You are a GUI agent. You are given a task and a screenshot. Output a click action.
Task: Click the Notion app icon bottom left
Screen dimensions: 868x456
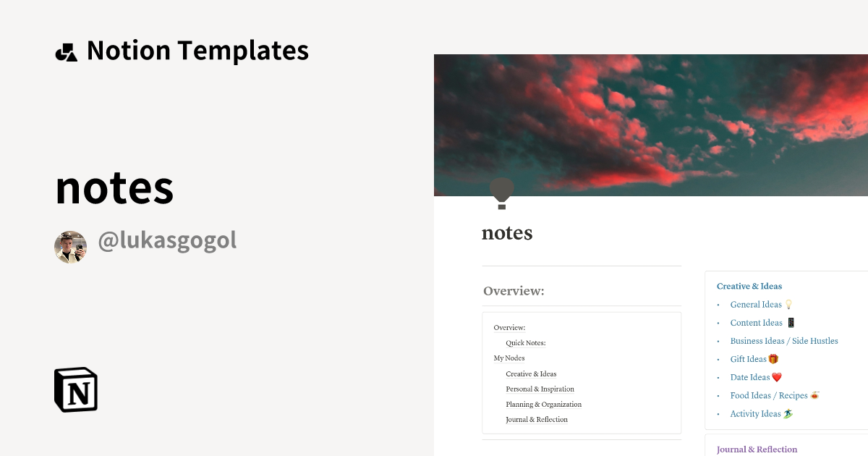75,389
